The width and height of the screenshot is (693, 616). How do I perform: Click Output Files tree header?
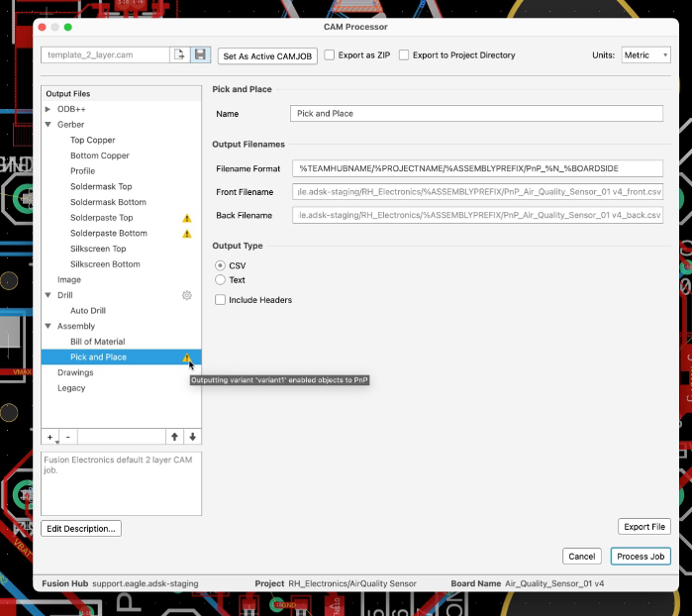[121, 94]
